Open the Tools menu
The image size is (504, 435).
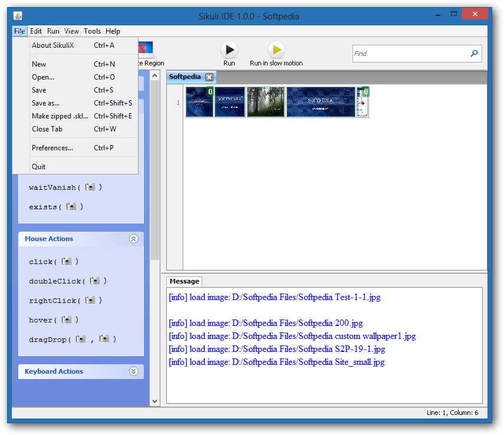click(x=92, y=31)
